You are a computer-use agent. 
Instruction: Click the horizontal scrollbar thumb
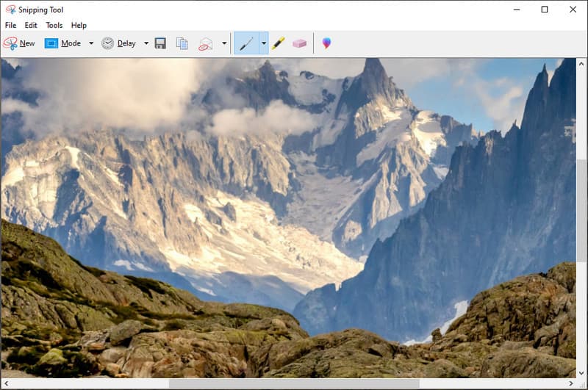click(x=294, y=383)
